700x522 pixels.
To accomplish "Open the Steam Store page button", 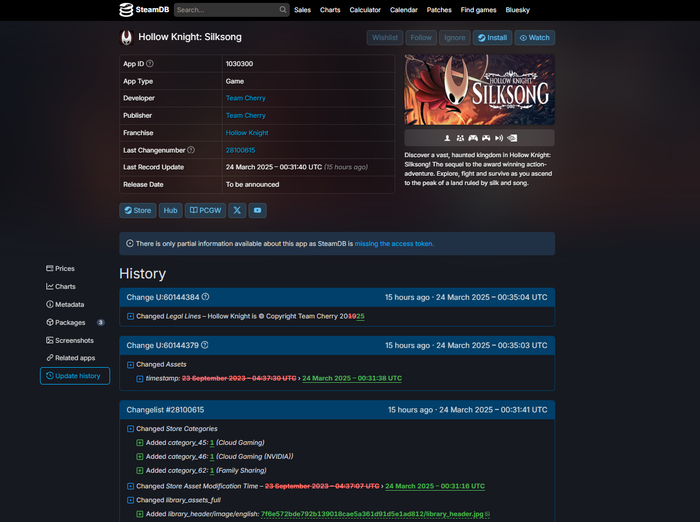I will click(x=138, y=210).
